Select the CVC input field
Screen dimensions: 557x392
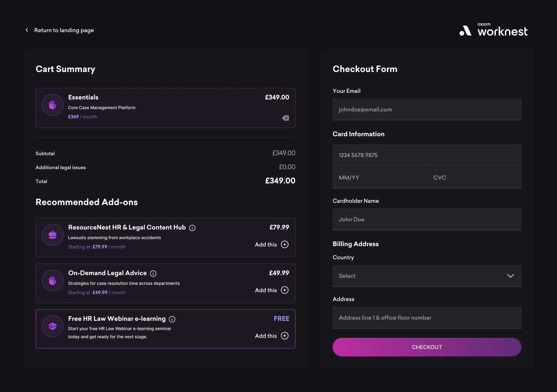pos(474,178)
